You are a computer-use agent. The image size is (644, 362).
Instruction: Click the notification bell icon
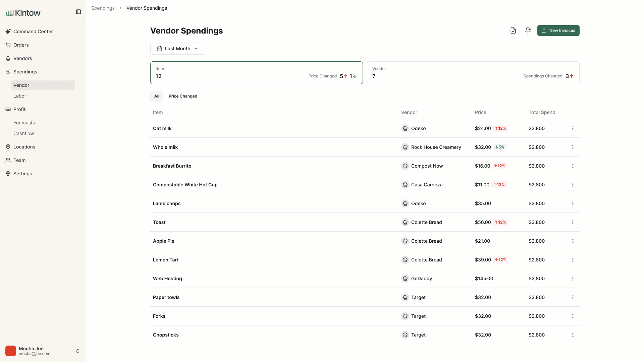coord(528,31)
